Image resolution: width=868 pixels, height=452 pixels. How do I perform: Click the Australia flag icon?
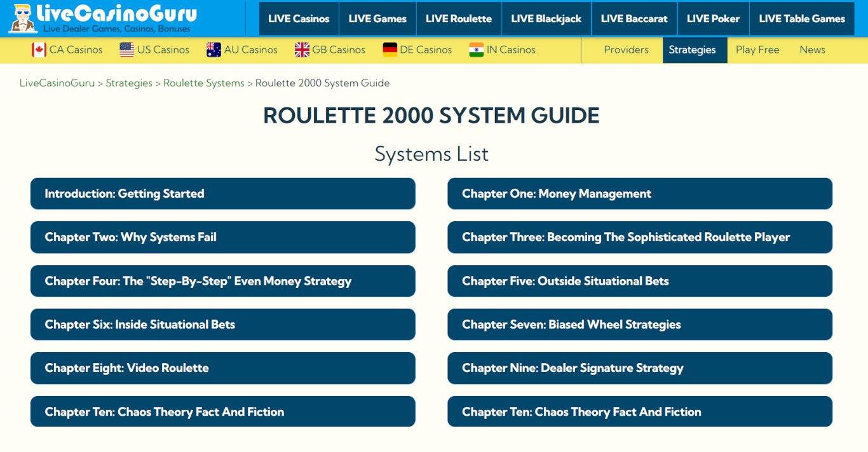[214, 50]
